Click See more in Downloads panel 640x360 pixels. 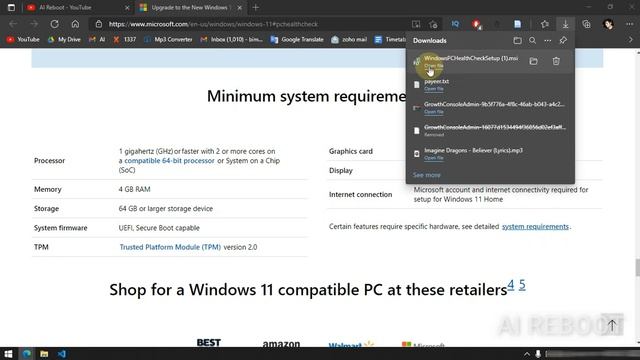pyautogui.click(x=427, y=175)
